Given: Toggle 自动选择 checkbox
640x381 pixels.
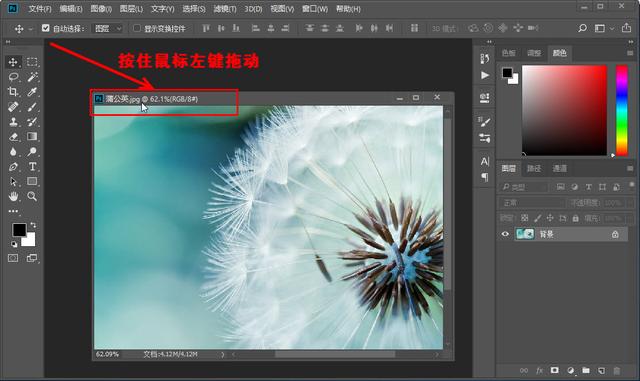Looking at the screenshot, I should tap(45, 28).
